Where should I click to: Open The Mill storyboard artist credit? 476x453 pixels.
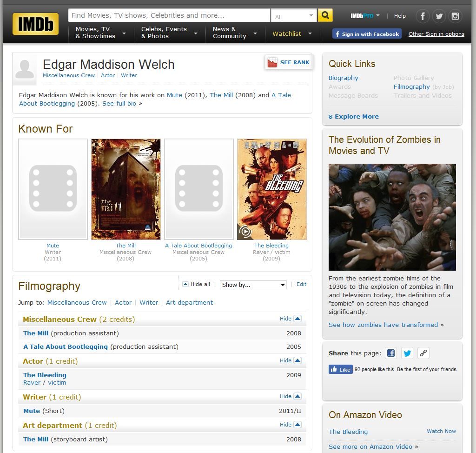point(36,440)
